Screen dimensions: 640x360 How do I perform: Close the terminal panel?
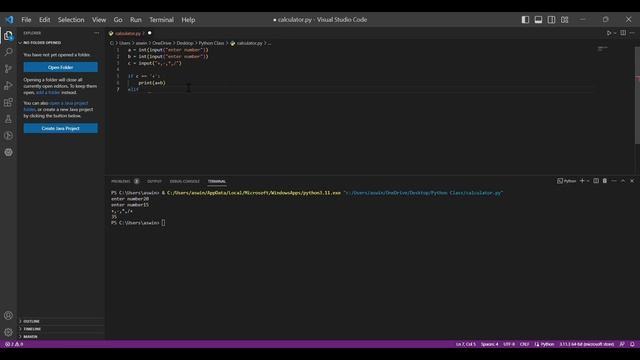coord(632,181)
